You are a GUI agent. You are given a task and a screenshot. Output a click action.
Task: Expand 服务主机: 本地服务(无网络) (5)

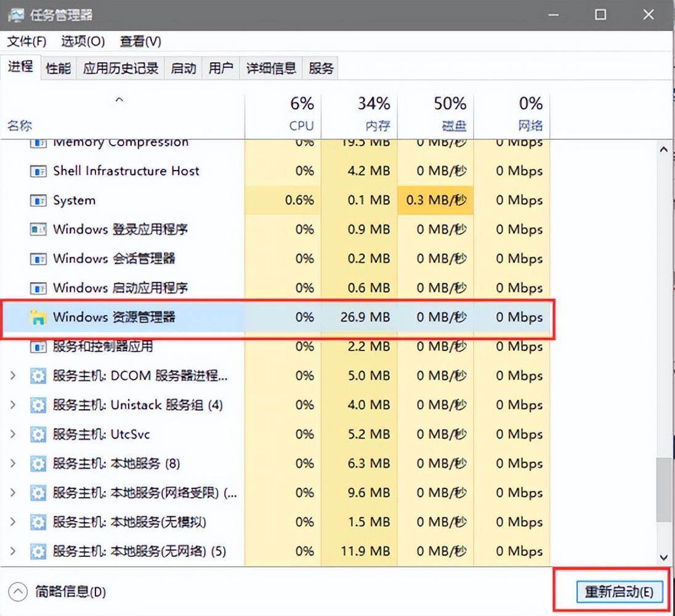pos(14,551)
